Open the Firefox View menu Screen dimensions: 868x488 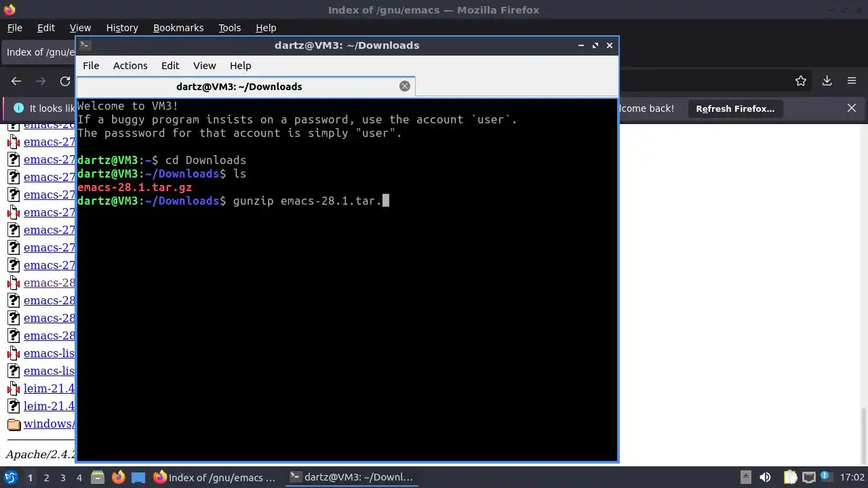(x=80, y=28)
